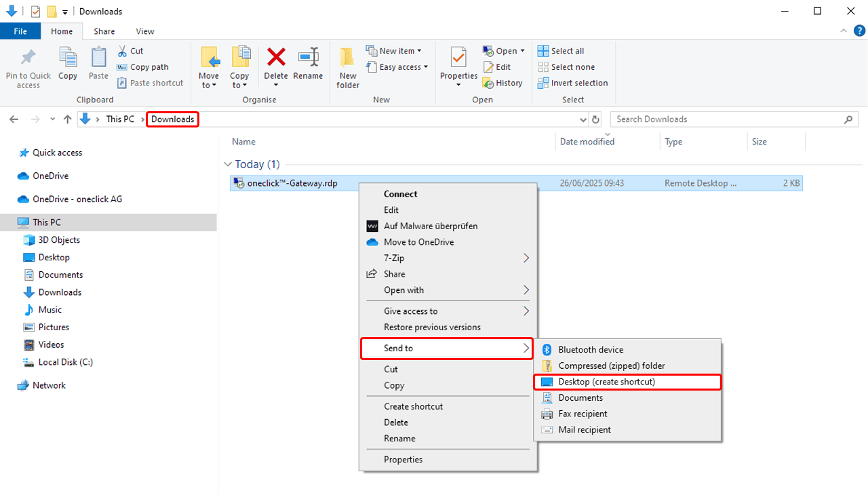868x495 pixels.
Task: Collapse the Today group chevron
Action: 227,164
